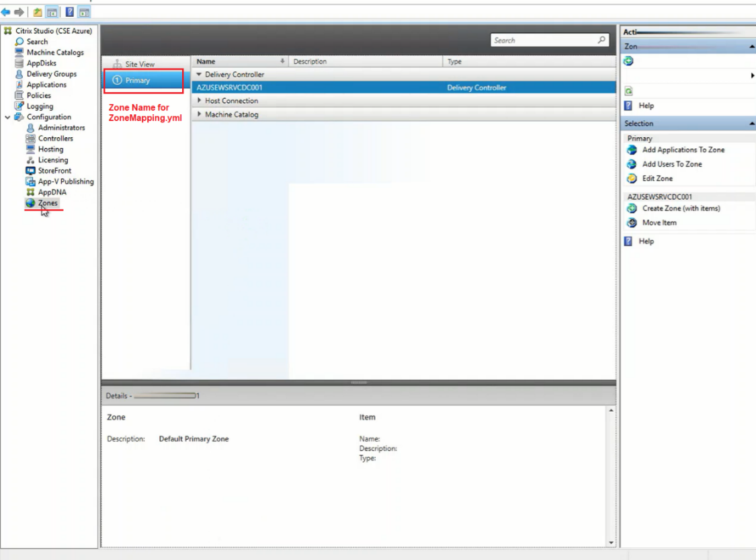The width and height of the screenshot is (756, 560).
Task: Click the forward arrow toolbar icon
Action: [x=19, y=12]
